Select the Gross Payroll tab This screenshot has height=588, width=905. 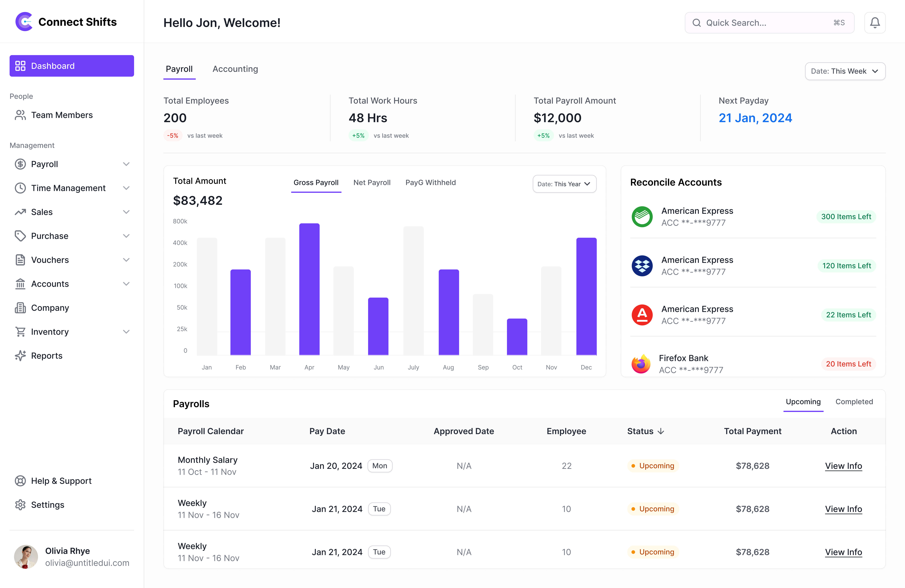[316, 183]
